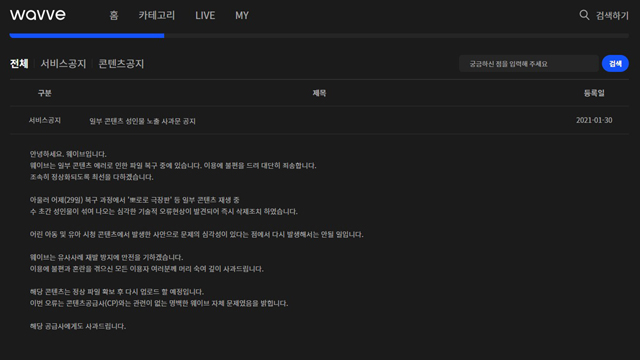Click 서비스공지 label in notice row
Image resolution: width=640 pixels, height=360 pixels.
click(44, 120)
